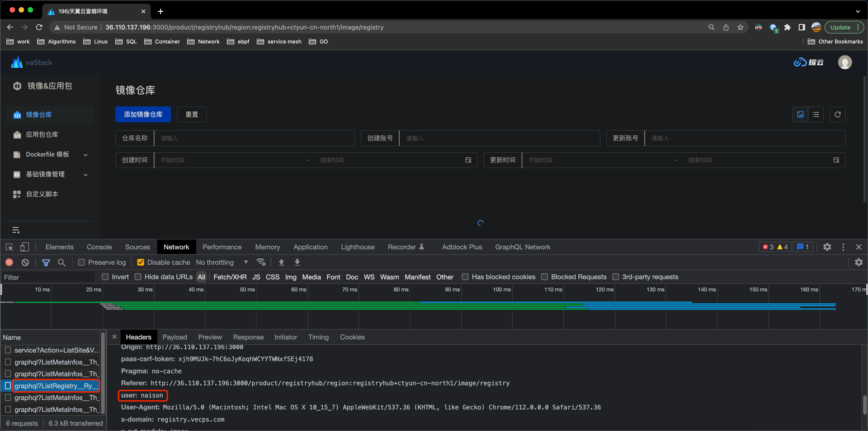Toggle device toolbar icon
The width and height of the screenshot is (868, 431).
(24, 247)
